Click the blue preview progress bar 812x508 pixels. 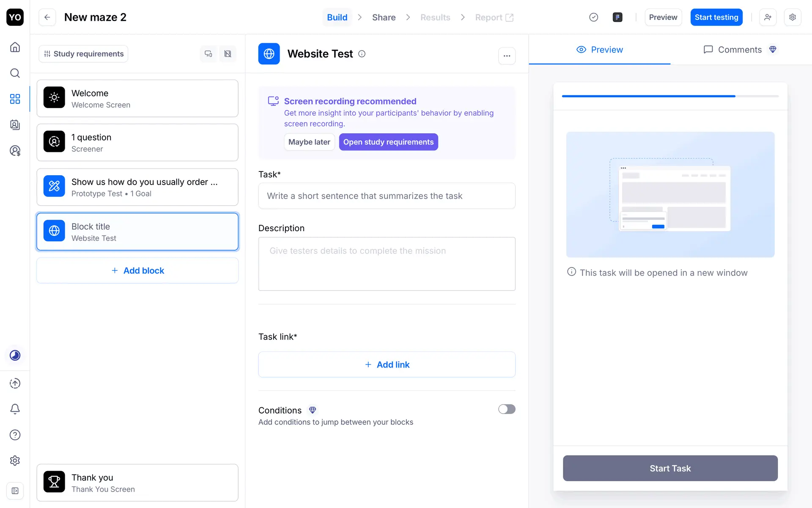pyautogui.click(x=648, y=96)
